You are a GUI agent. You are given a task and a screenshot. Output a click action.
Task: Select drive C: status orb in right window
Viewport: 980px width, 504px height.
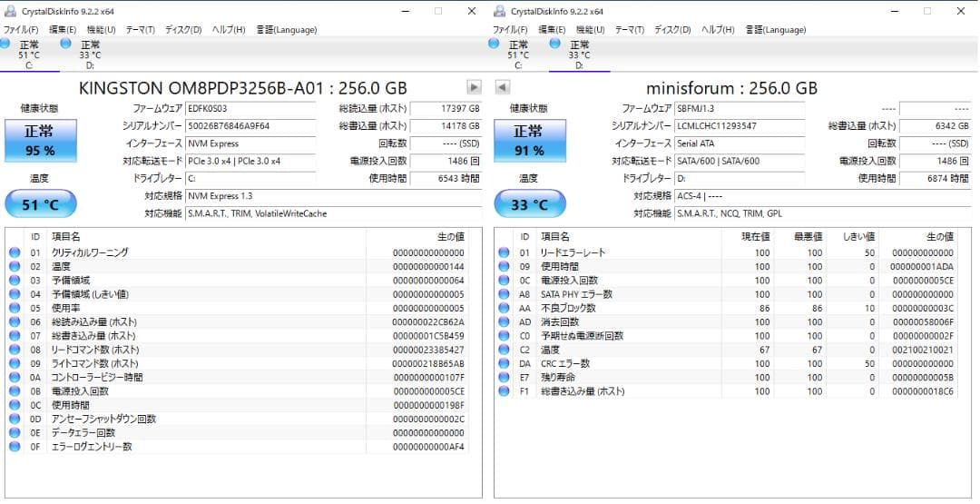[x=494, y=44]
